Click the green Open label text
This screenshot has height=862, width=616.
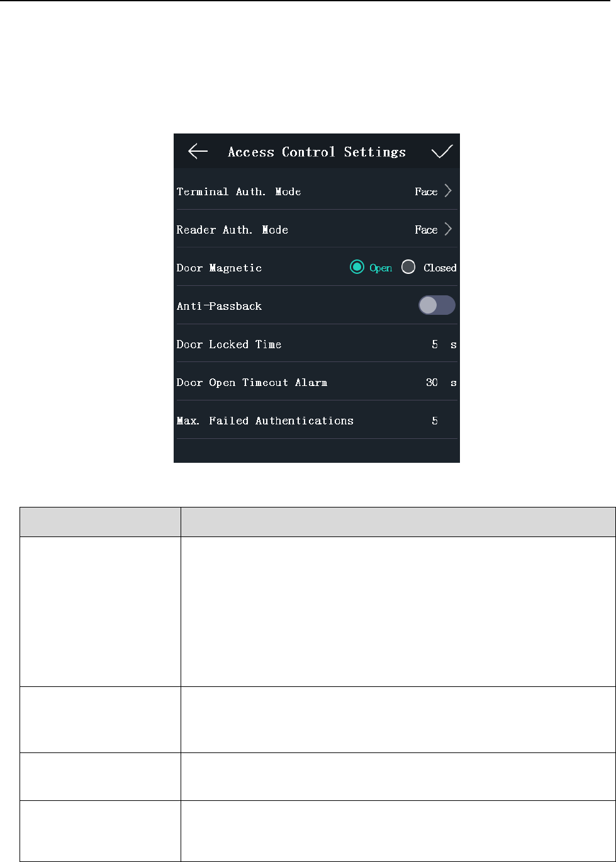pyautogui.click(x=381, y=268)
